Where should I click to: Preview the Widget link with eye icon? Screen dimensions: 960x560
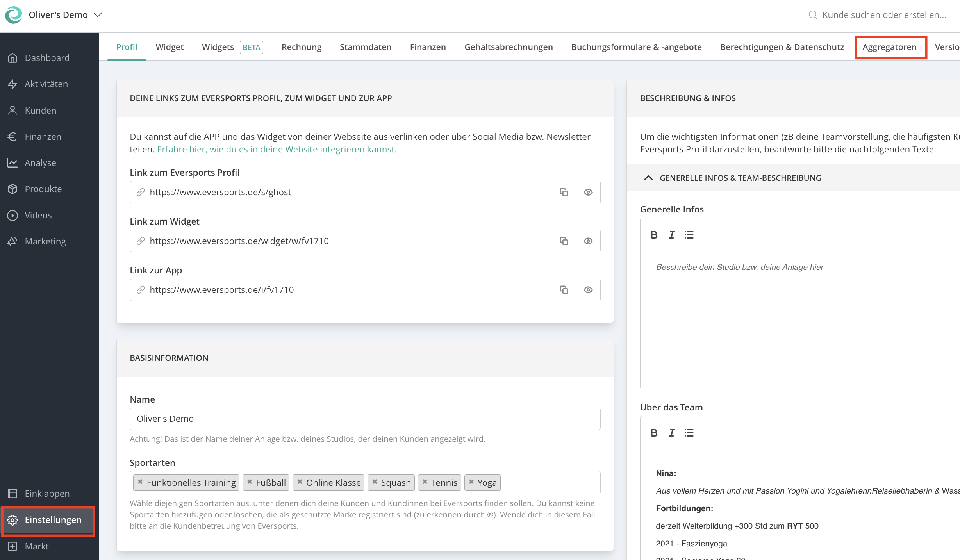click(x=588, y=241)
